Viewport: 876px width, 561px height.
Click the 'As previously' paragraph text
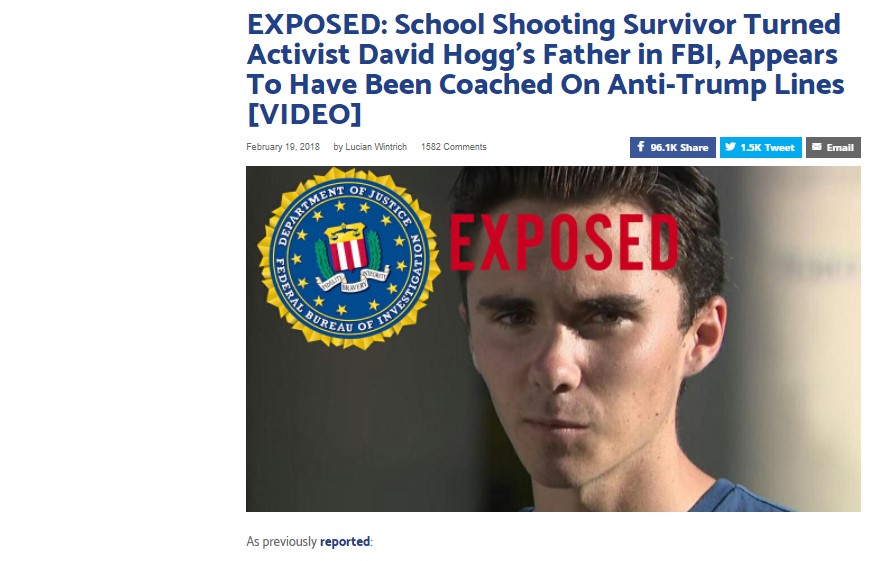(282, 541)
